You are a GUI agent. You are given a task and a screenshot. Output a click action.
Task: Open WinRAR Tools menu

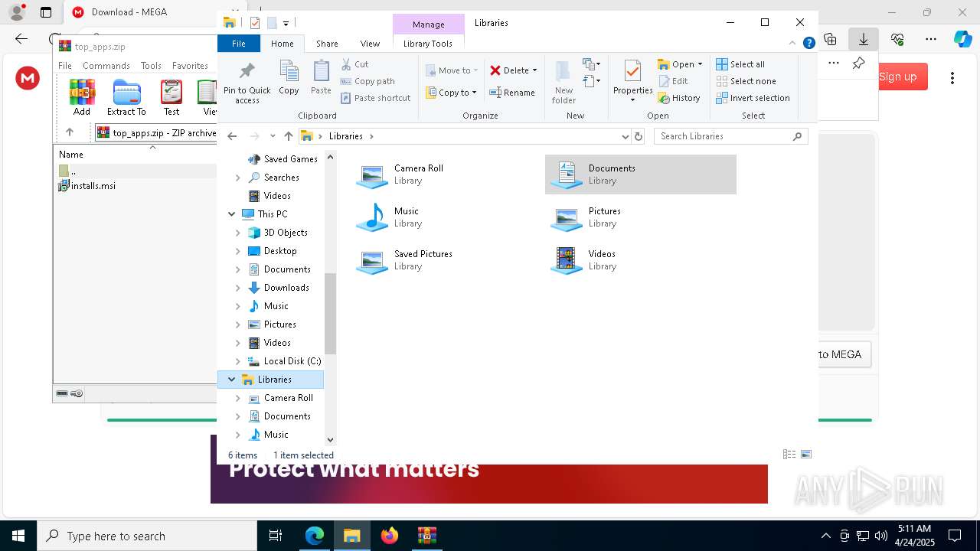151,66
